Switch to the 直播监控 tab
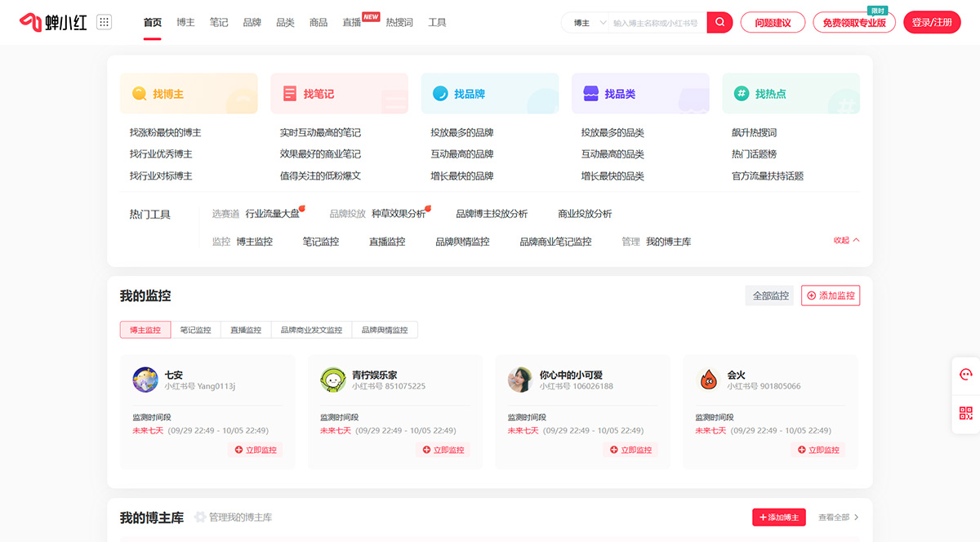Screen dimensions: 980x542 (x=246, y=329)
